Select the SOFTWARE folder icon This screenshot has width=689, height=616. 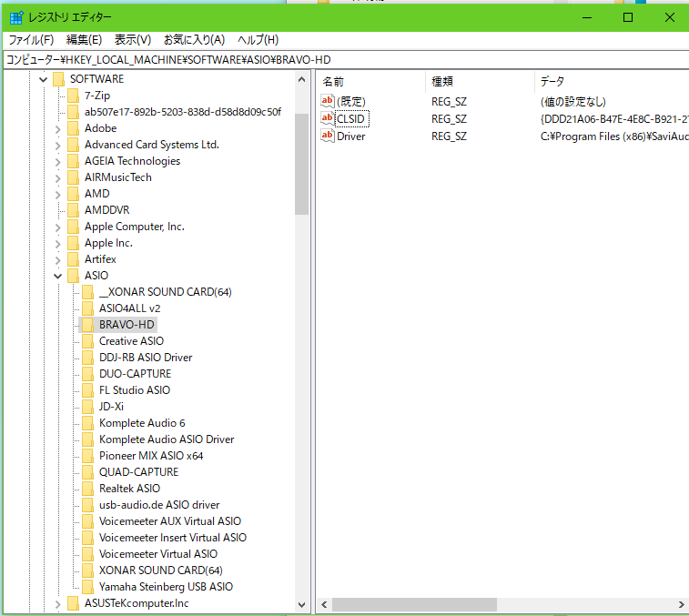pyautogui.click(x=58, y=79)
